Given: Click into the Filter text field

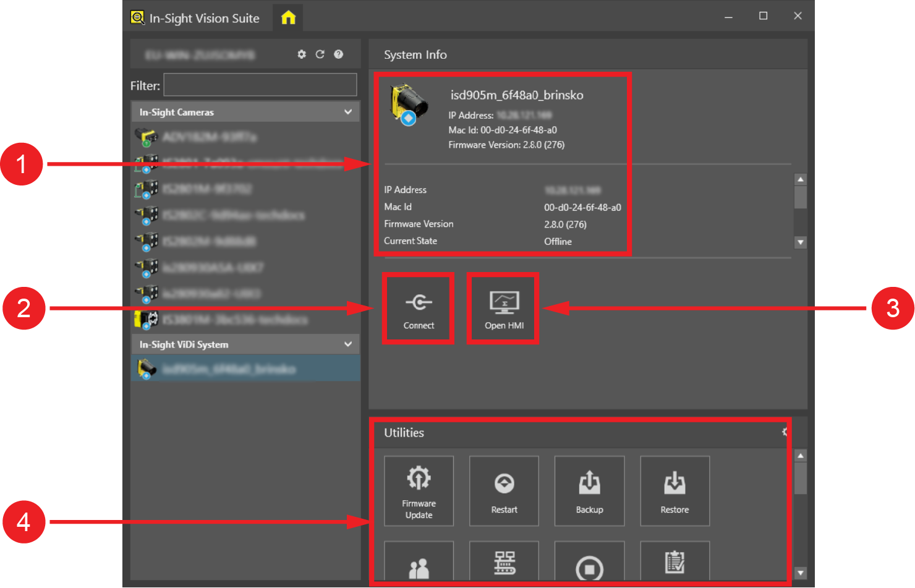Looking at the screenshot, I should 260,85.
